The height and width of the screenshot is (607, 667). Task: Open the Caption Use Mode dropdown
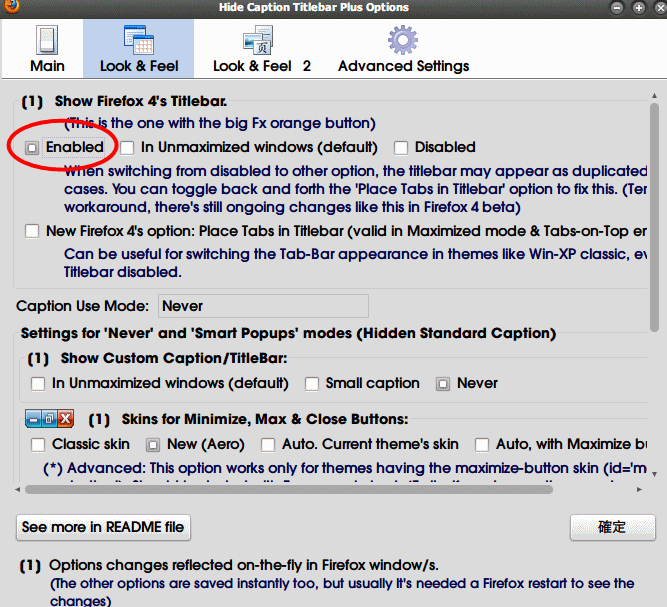pyautogui.click(x=262, y=306)
